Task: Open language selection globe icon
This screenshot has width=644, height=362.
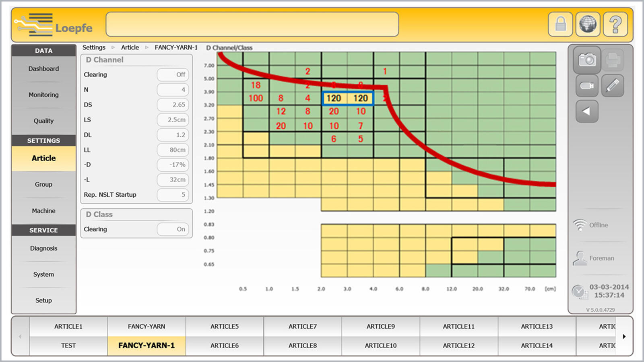Action: [x=588, y=25]
